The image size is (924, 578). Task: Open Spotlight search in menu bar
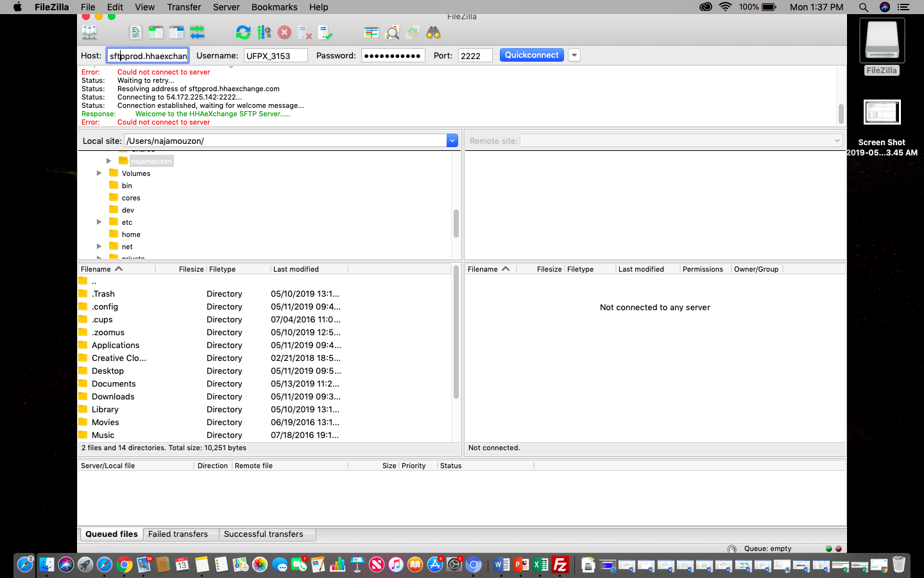point(863,7)
